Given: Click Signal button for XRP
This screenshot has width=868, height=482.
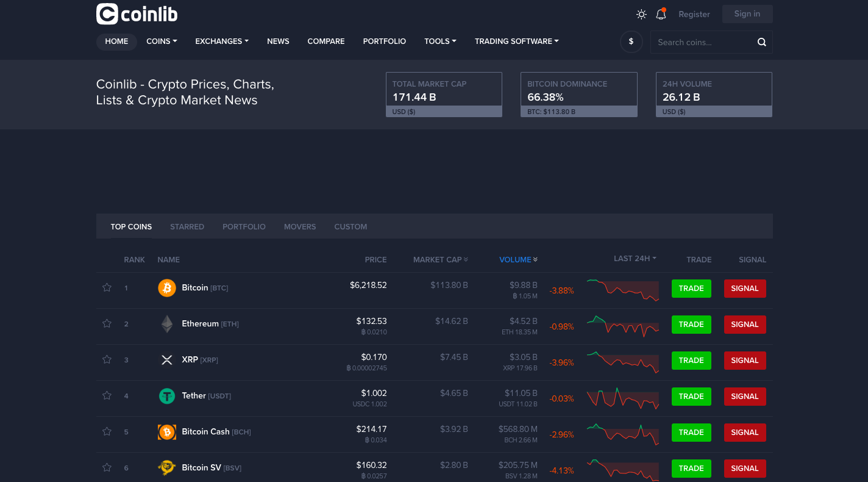Looking at the screenshot, I should (x=745, y=361).
